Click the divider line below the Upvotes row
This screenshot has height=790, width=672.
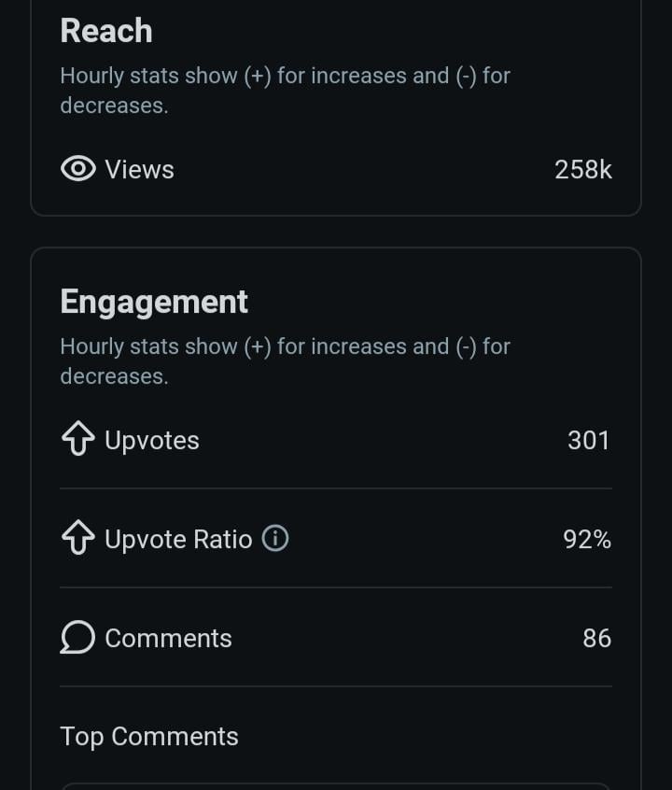(x=336, y=488)
